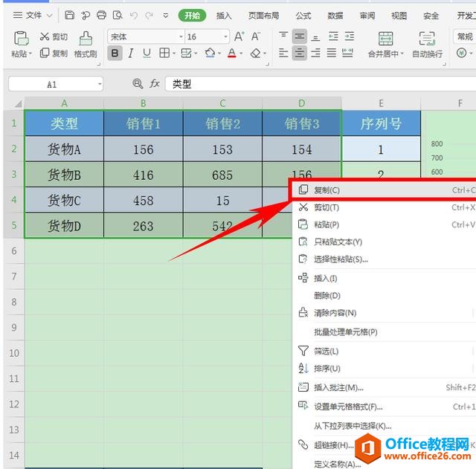Screen dimensions: 476x469
Task: Switch to the 数据 ribbon tab
Action: [x=335, y=16]
